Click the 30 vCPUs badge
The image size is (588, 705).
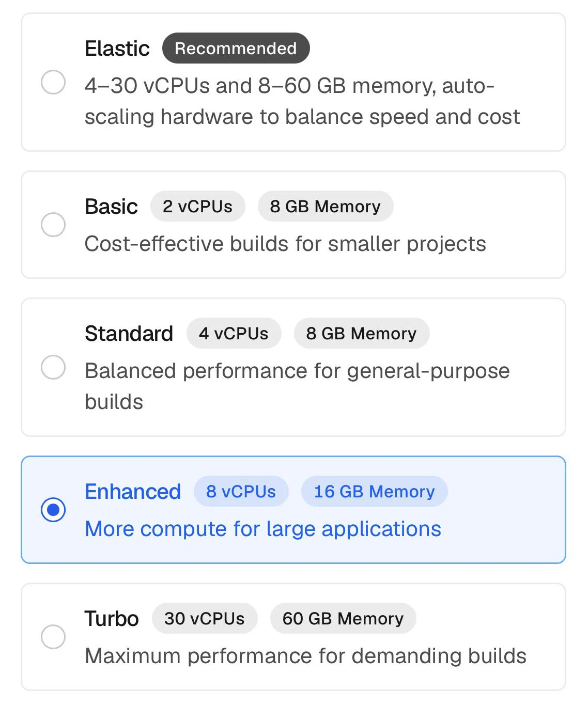(x=205, y=619)
